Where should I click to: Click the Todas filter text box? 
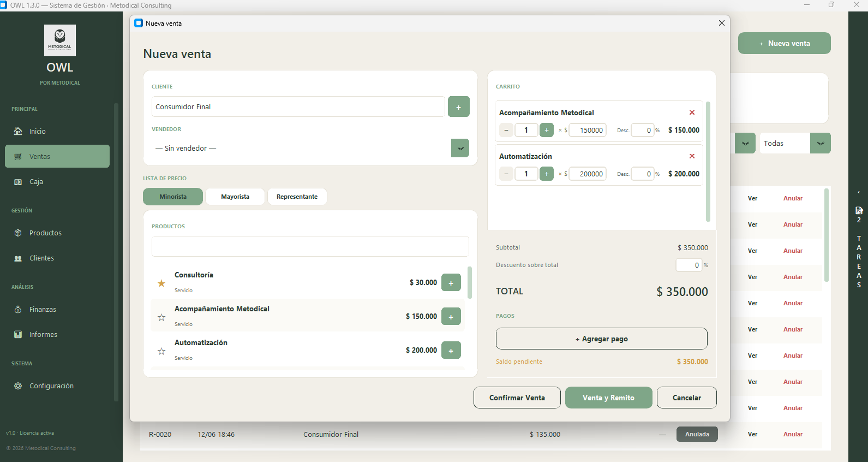[785, 143]
